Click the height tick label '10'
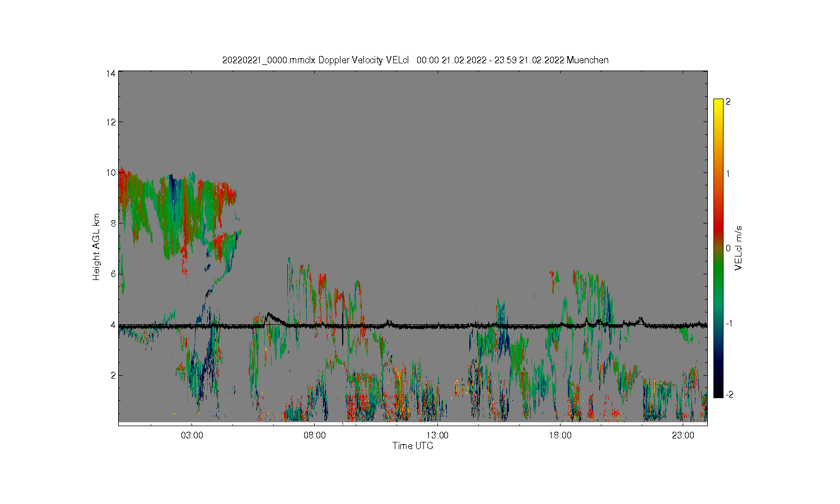This screenshot has height=504, width=840. point(111,172)
